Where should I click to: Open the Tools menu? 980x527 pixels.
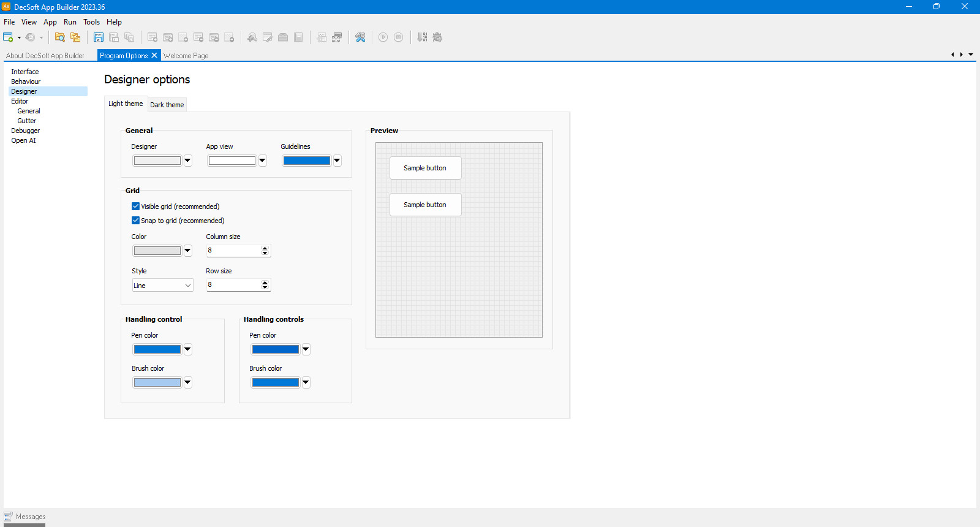[92, 22]
